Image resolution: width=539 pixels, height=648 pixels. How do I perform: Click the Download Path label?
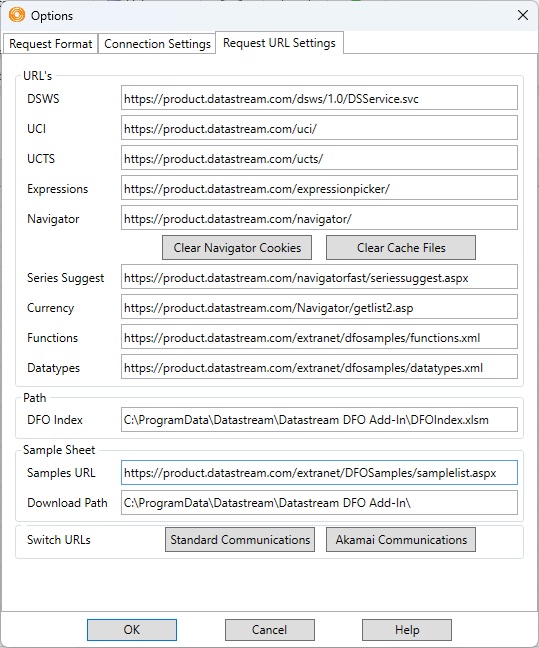(67, 503)
